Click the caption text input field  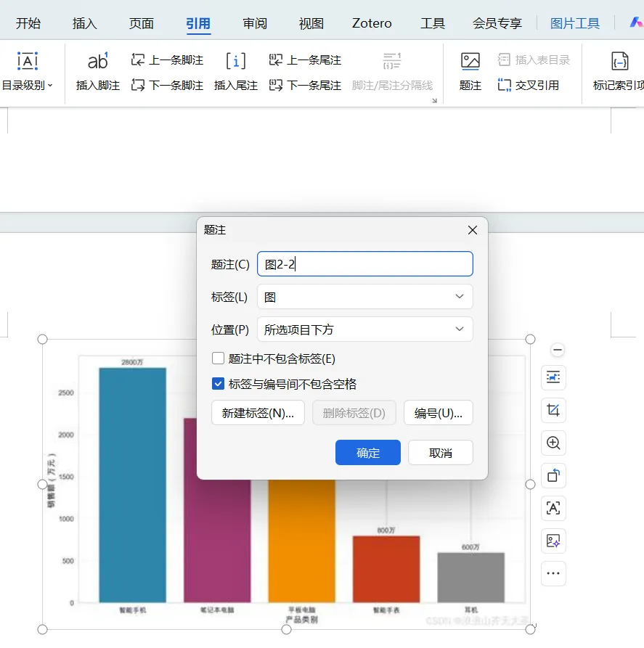[364, 264]
